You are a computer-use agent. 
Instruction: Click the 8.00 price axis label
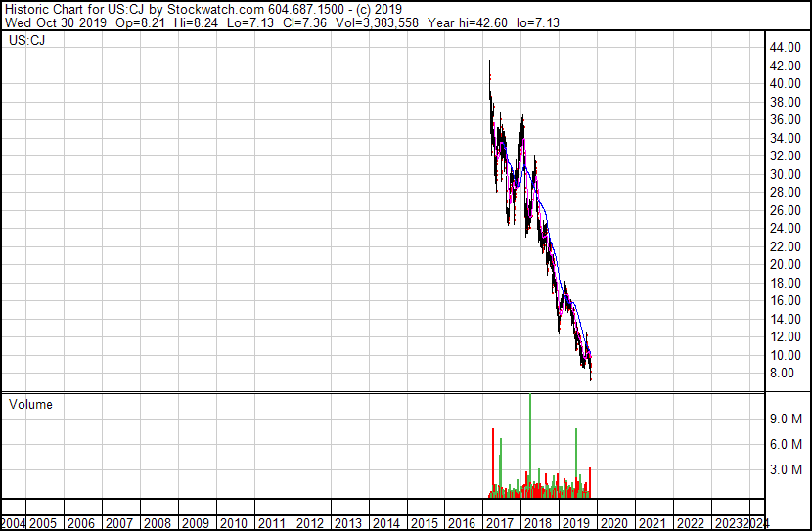pyautogui.click(x=782, y=374)
